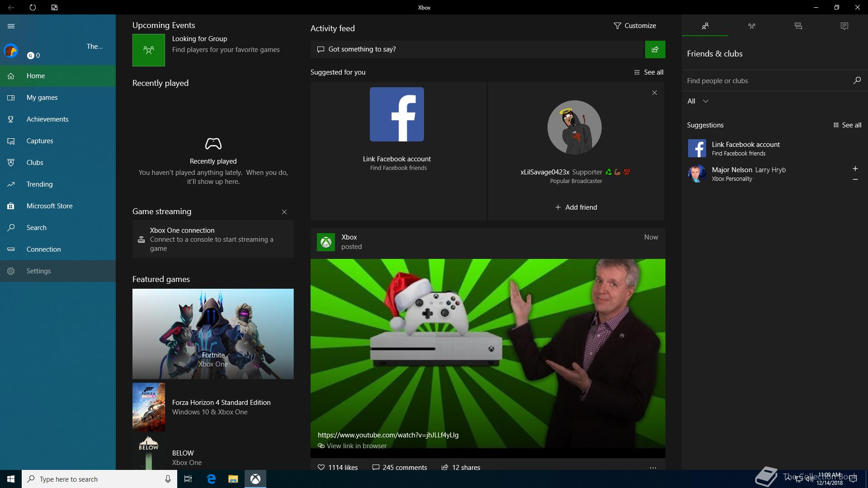Switch to the Parties tab icon
This screenshot has height=488, width=868.
[751, 26]
